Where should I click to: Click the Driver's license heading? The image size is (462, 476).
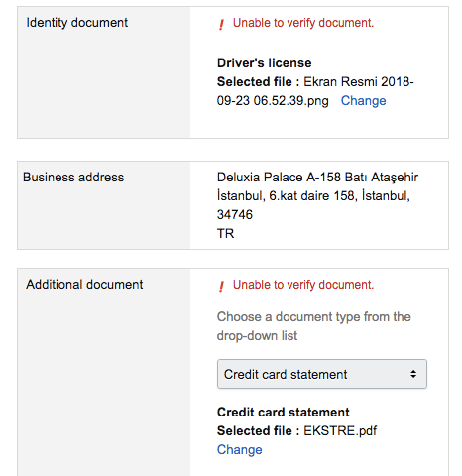[265, 63]
